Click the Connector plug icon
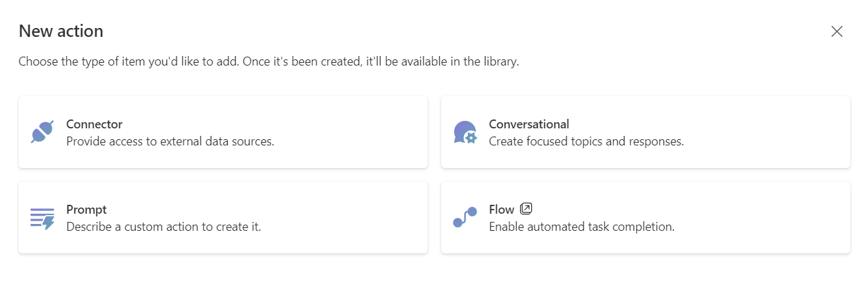Screen dimensions: 868x297 pos(42,132)
